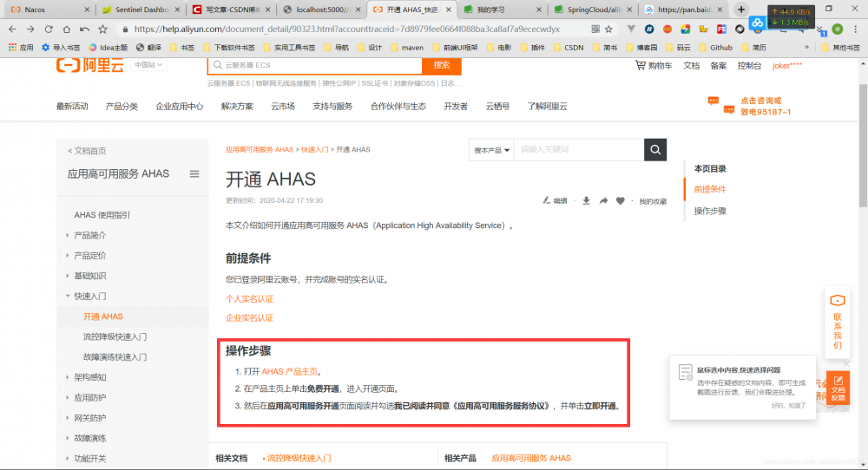Viewport: 868px width, 470px height.
Task: Download the document via download icon
Action: coord(586,200)
